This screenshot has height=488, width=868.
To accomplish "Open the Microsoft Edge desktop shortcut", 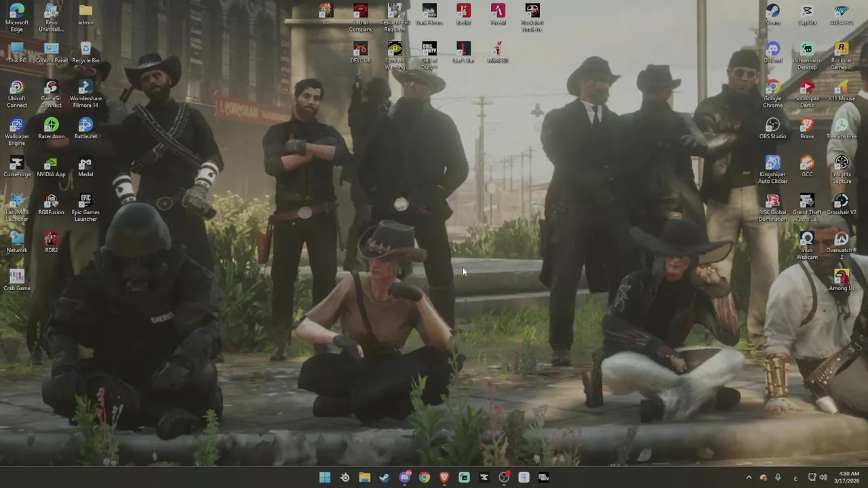I will 17,18.
